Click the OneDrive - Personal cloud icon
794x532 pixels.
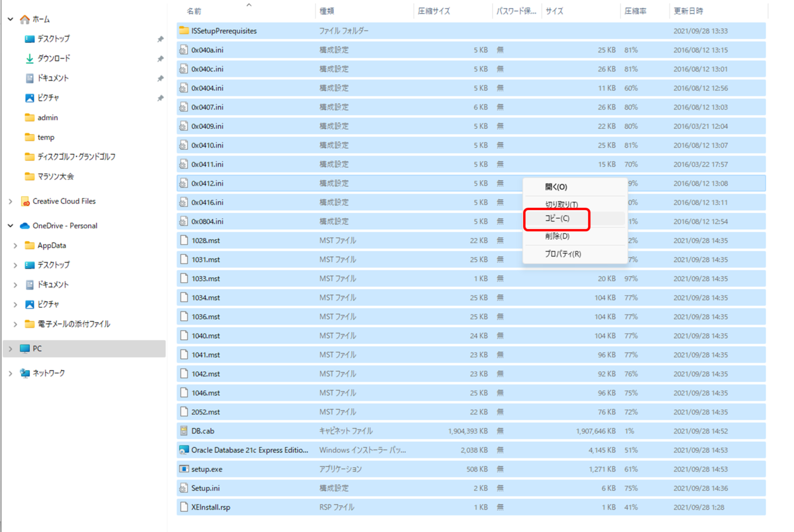coord(24,226)
